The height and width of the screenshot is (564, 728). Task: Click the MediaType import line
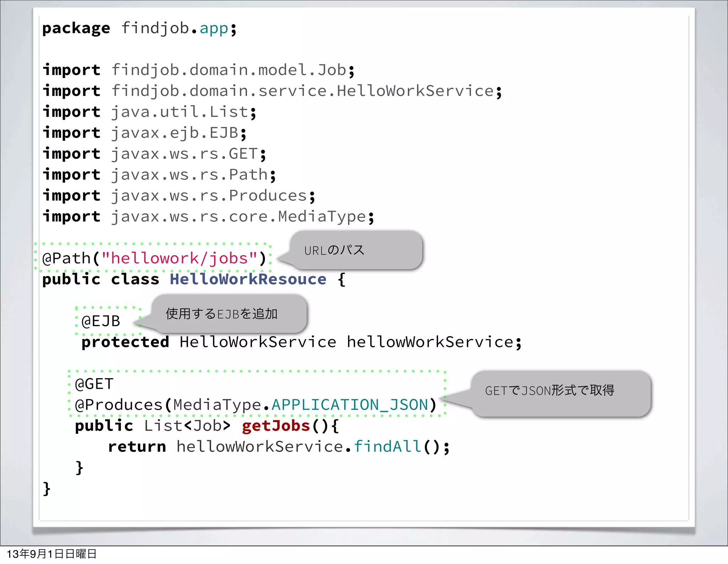[x=208, y=217]
